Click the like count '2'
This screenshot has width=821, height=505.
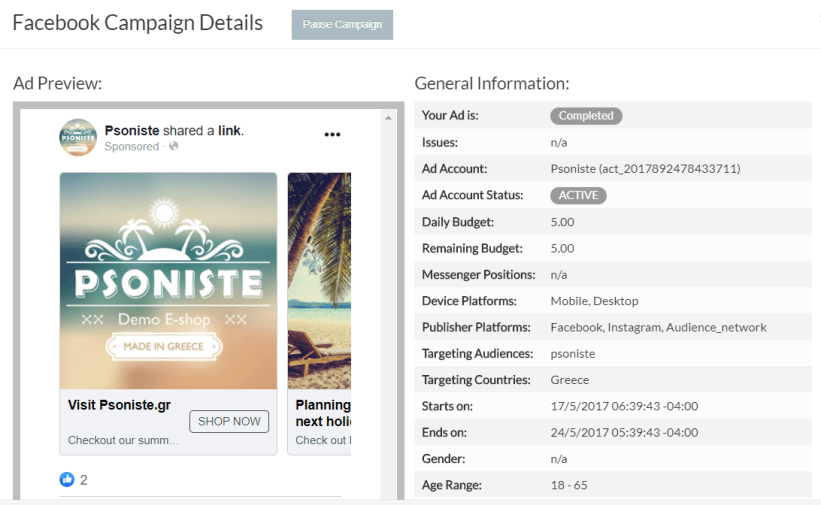(x=84, y=480)
